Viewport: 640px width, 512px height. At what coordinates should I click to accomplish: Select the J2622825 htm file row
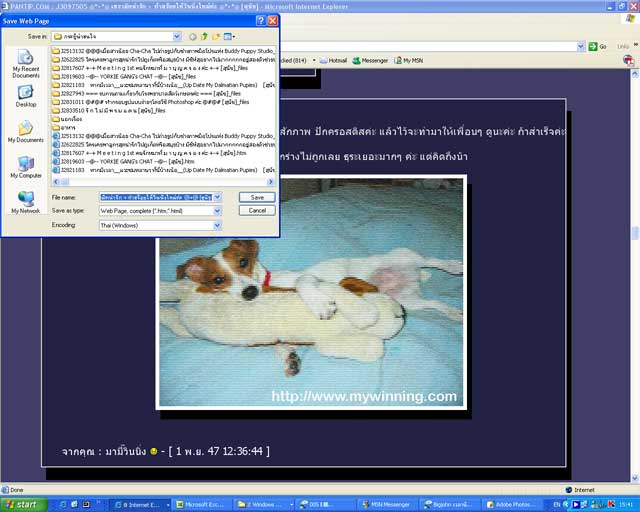[x=164, y=145]
